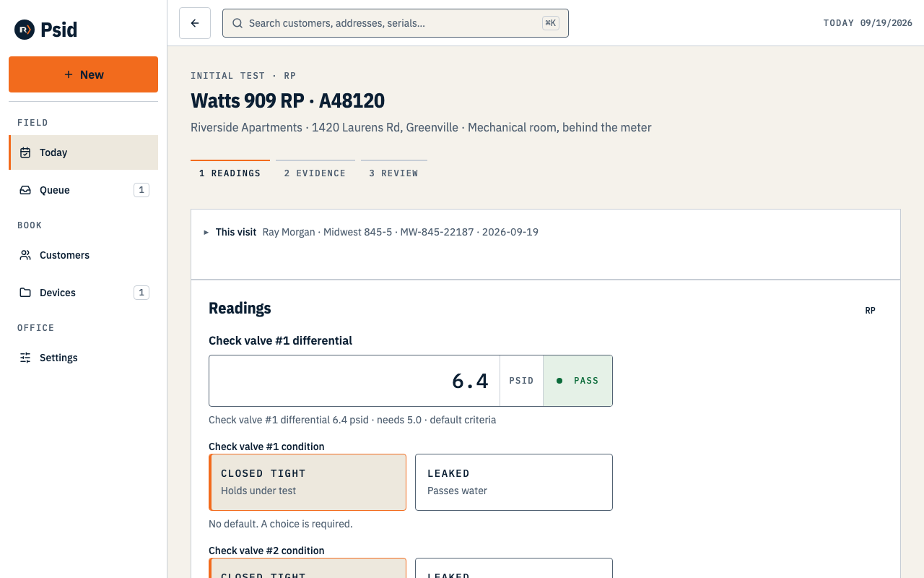This screenshot has height=578, width=924.
Task: Click the plus icon on New button
Action: (69, 74)
